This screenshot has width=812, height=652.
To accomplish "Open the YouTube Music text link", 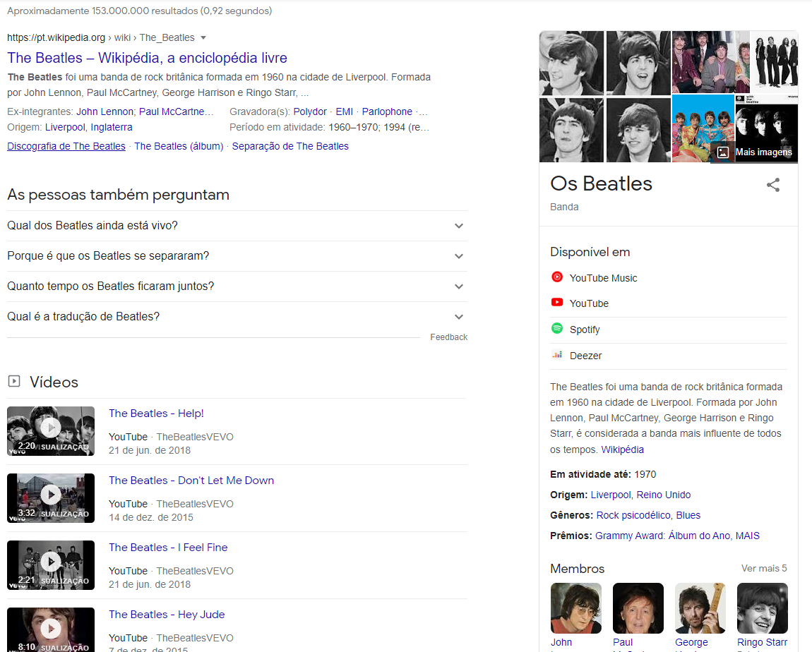I will pos(603,278).
